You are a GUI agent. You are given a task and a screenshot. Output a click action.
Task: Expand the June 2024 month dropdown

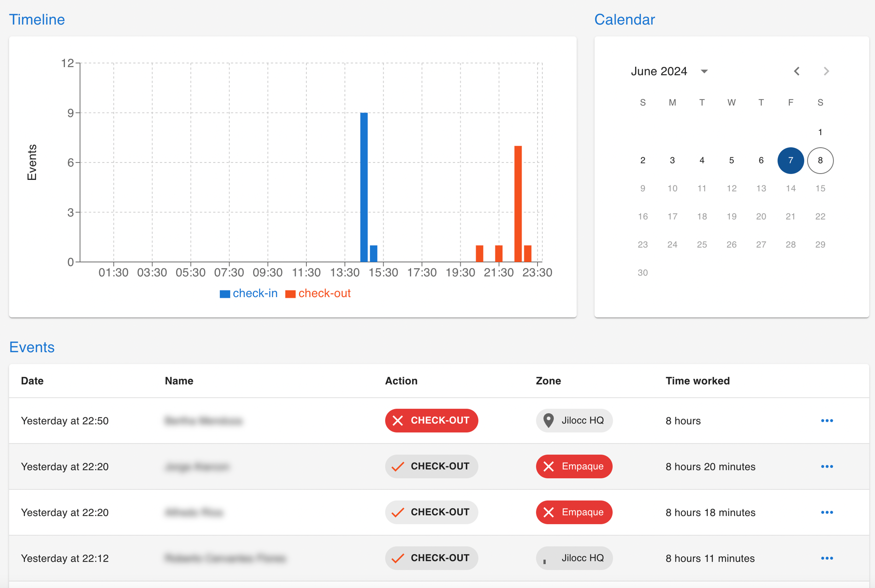tap(704, 71)
